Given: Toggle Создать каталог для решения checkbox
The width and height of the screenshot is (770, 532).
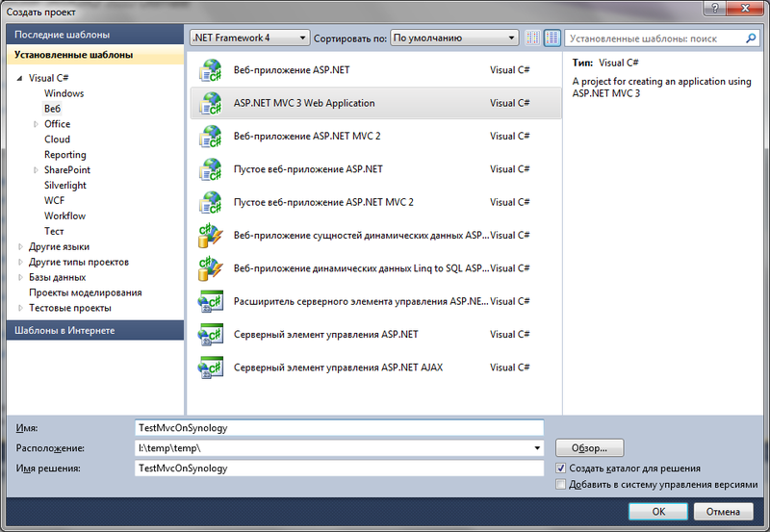Looking at the screenshot, I should (x=560, y=469).
